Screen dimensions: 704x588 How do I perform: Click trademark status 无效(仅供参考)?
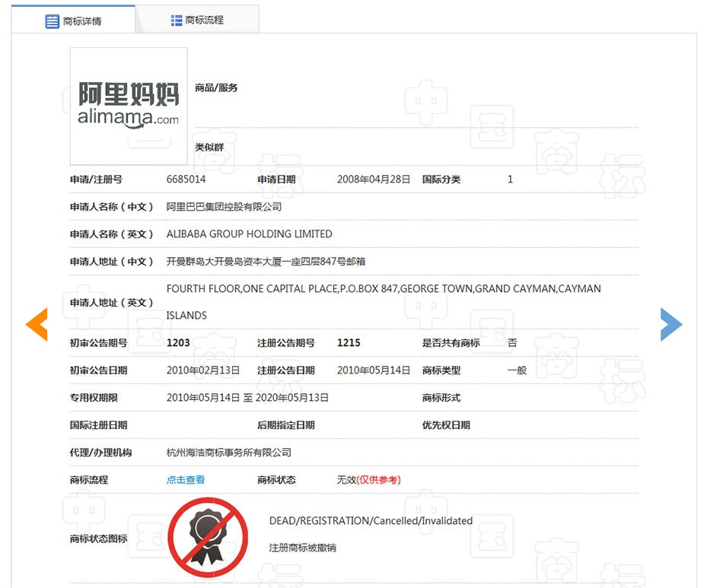368,480
